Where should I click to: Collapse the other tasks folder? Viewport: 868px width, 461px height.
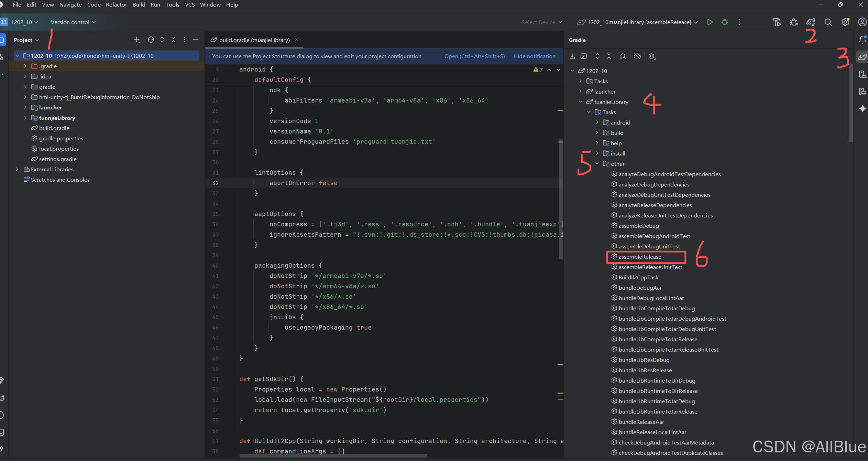(x=597, y=164)
